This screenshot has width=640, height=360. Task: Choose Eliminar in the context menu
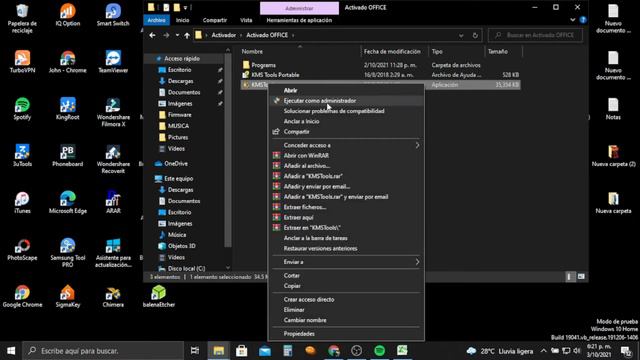(x=346, y=310)
